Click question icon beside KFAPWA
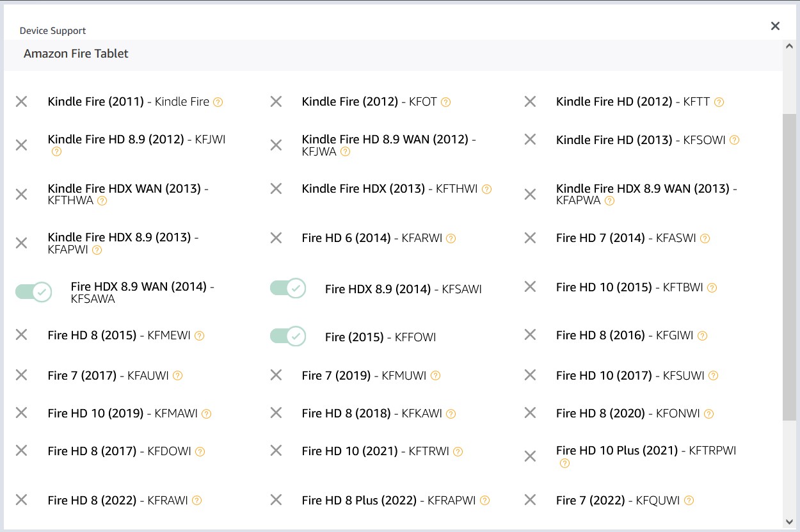800x532 pixels. [609, 200]
